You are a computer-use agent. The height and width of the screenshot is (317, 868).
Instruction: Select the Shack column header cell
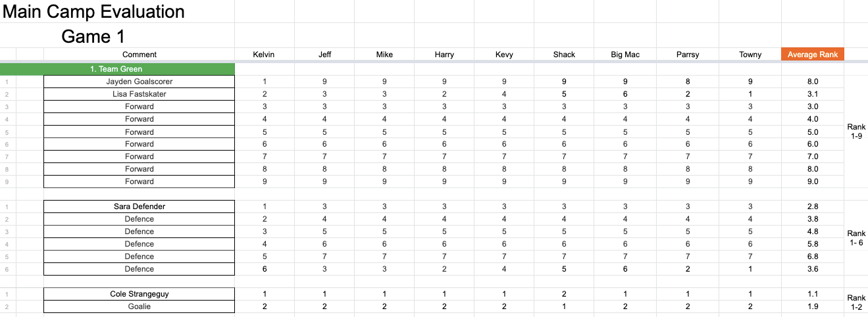tap(564, 55)
